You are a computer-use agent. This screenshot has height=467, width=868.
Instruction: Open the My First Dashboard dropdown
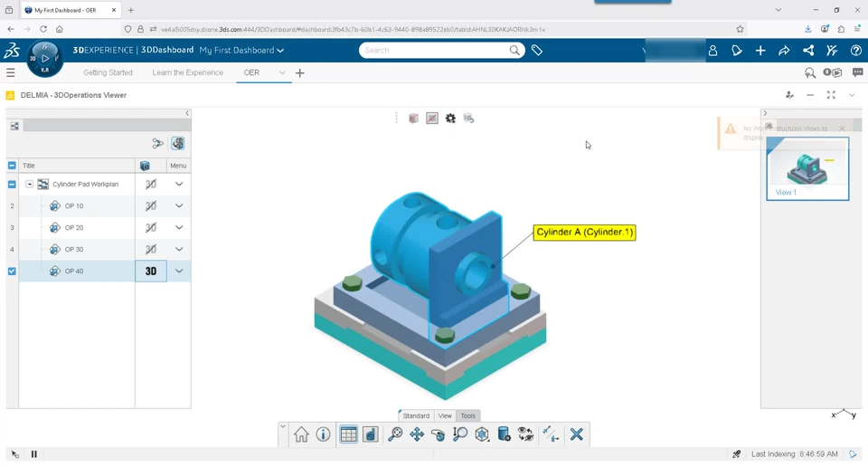(x=242, y=51)
